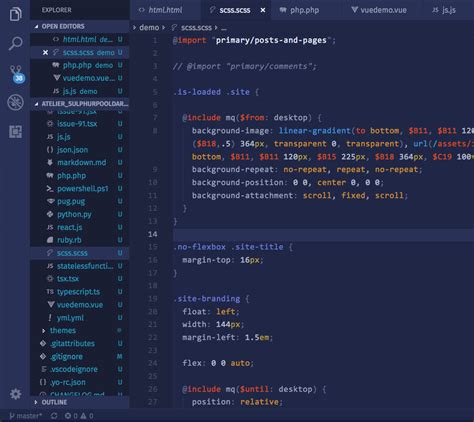Switch to the scss.scss tab
This screenshot has width=474, height=422.
(x=235, y=10)
